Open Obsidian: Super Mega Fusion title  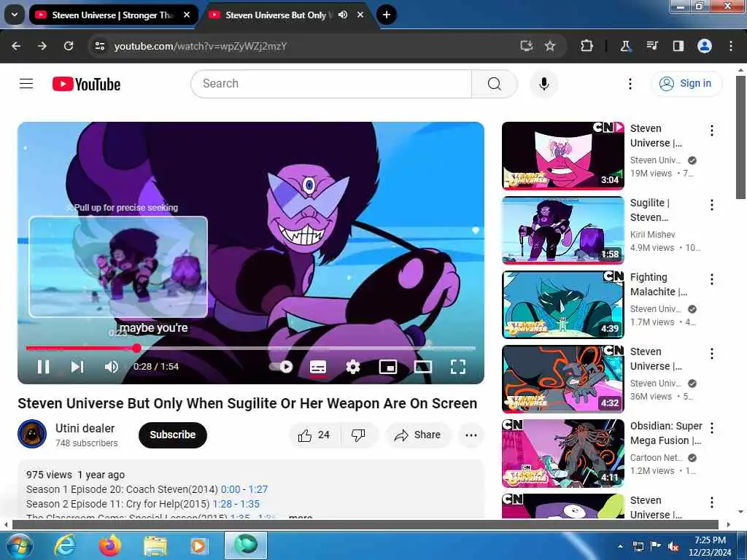[666, 433]
